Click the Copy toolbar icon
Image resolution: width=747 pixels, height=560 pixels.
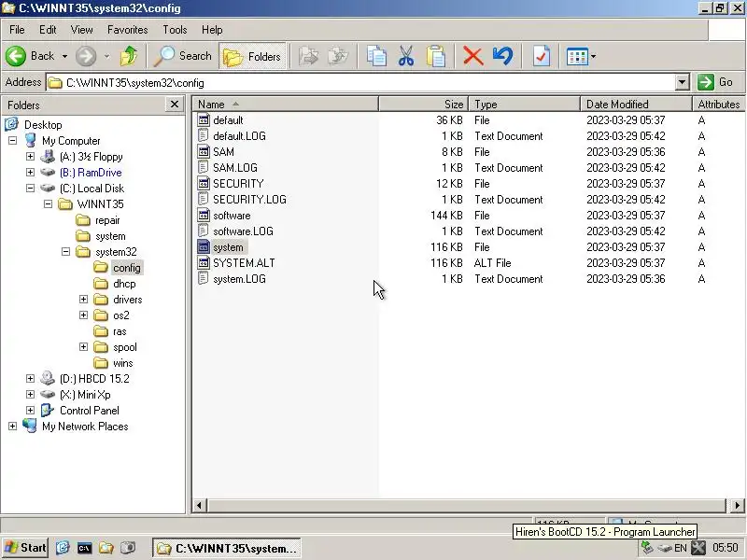click(376, 56)
